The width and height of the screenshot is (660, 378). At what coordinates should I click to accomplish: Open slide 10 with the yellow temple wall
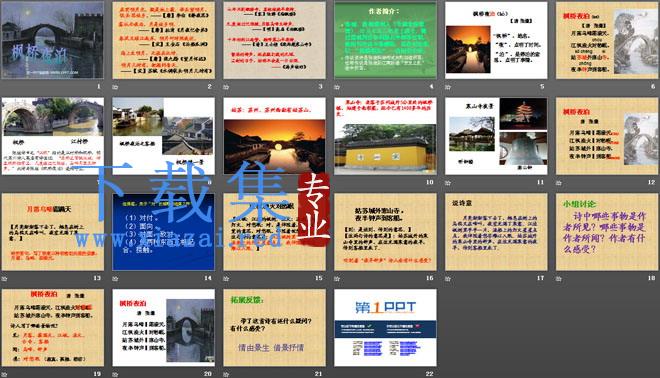coord(385,136)
